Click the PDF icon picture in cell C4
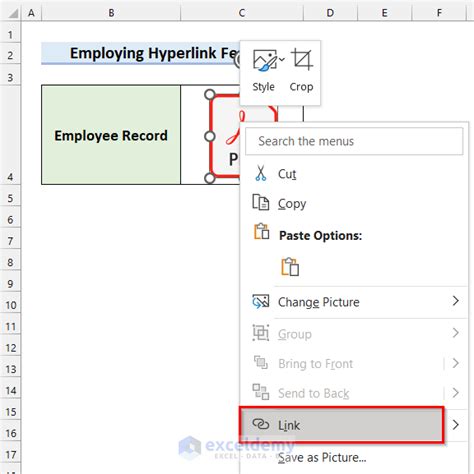Screen dimensions: 474x474 [225, 137]
